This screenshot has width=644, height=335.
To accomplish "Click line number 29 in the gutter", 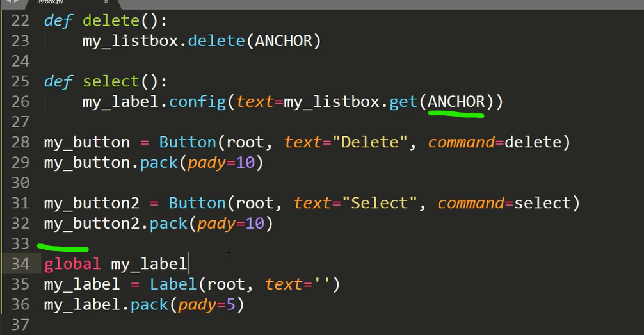I will 20,163.
